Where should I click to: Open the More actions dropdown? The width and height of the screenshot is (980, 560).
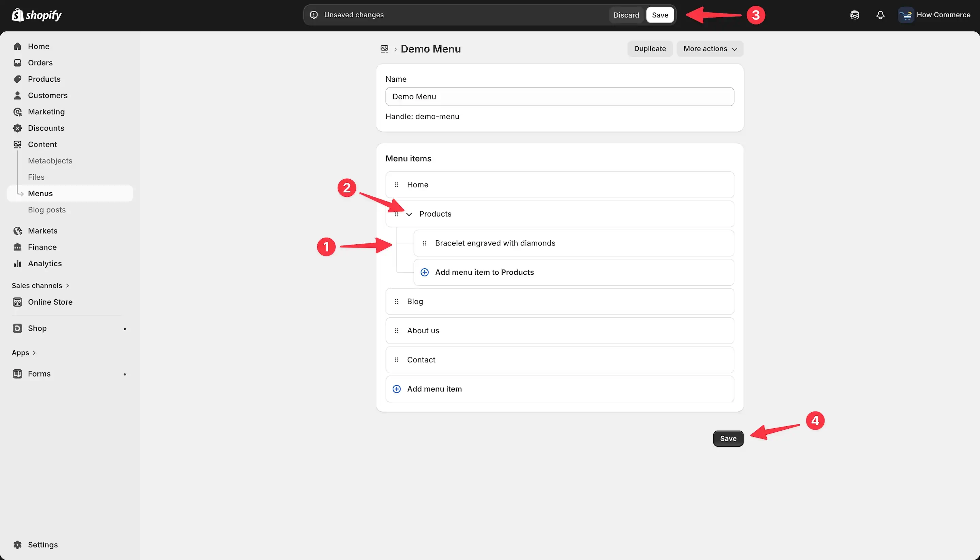pos(710,49)
